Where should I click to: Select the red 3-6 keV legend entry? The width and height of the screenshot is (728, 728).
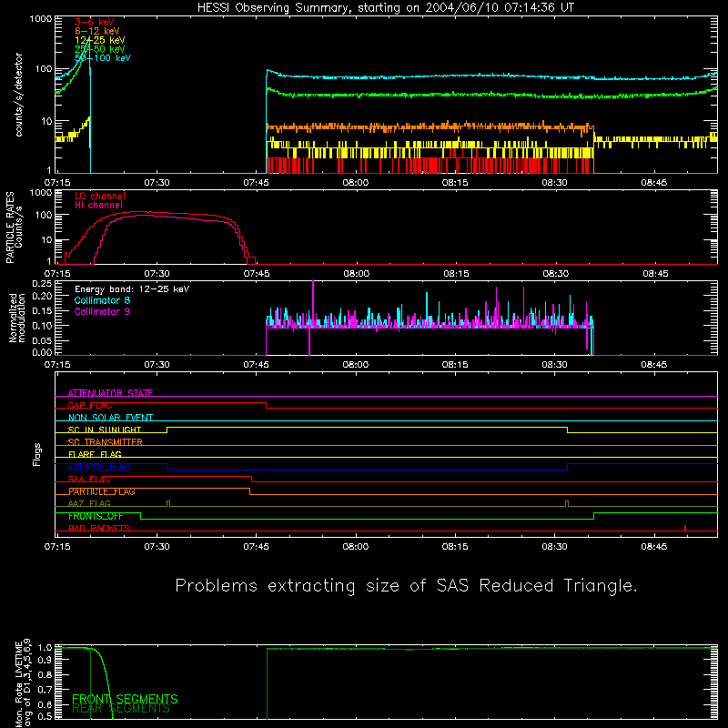pyautogui.click(x=95, y=22)
